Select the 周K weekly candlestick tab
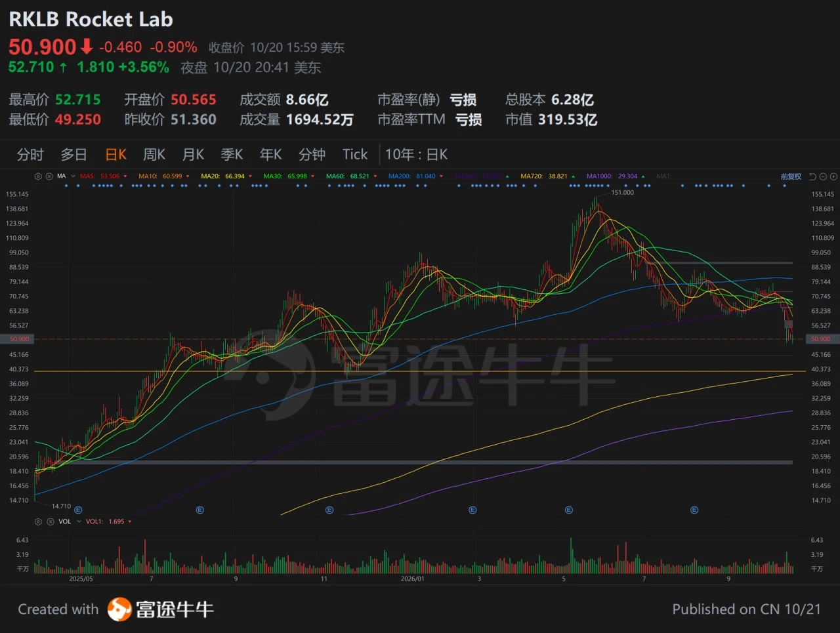 (x=154, y=155)
